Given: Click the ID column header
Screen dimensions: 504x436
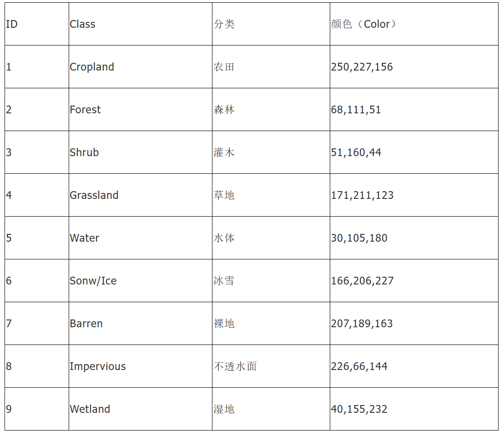Looking at the screenshot, I should pos(12,24).
